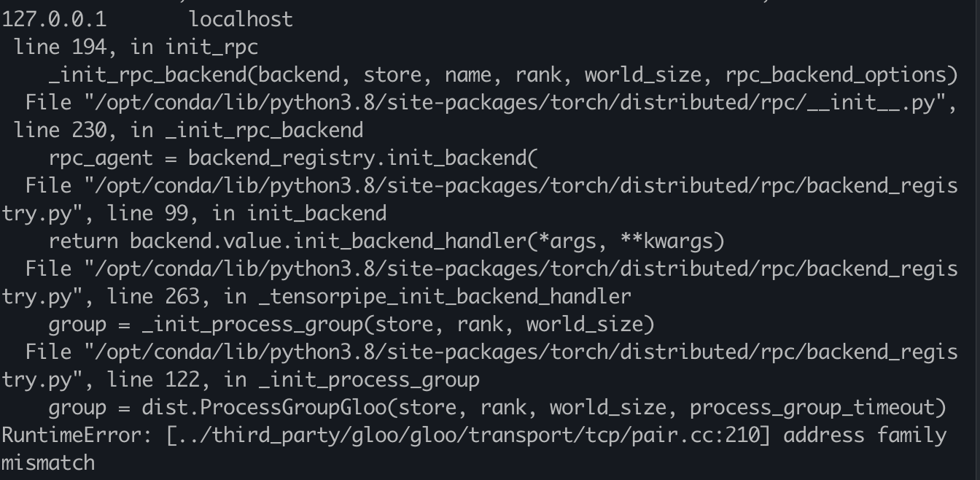Viewport: 980px width, 480px height.
Task: Click "line 194" before init_rpc
Action: pos(61,47)
